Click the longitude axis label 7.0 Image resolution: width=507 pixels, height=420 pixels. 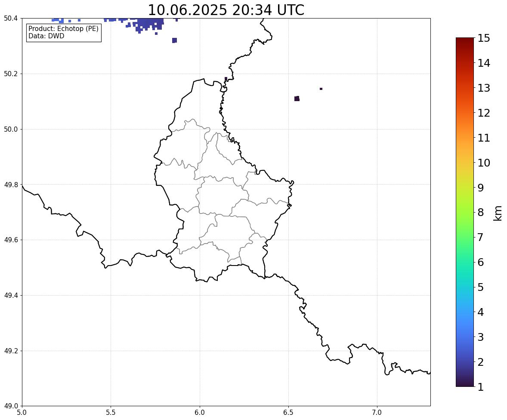pyautogui.click(x=377, y=413)
